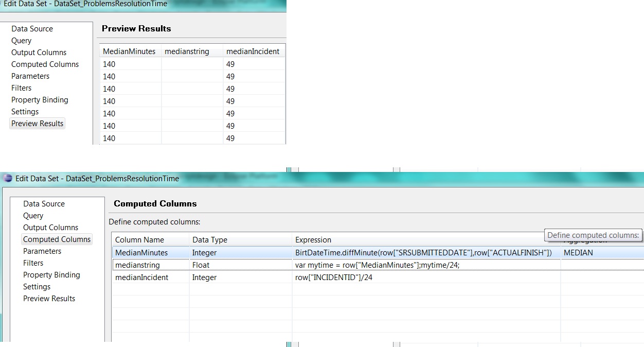Click the Eclipse icon in dialog title
This screenshot has height=347, width=644.
click(x=7, y=179)
